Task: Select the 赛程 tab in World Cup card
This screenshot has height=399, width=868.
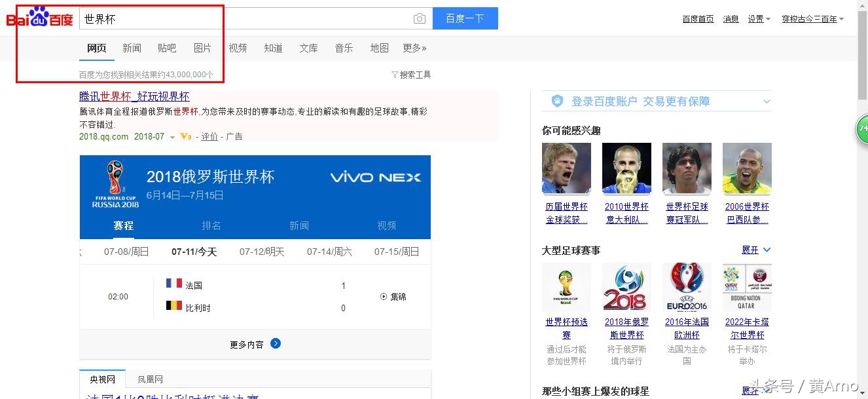Action: [x=124, y=225]
